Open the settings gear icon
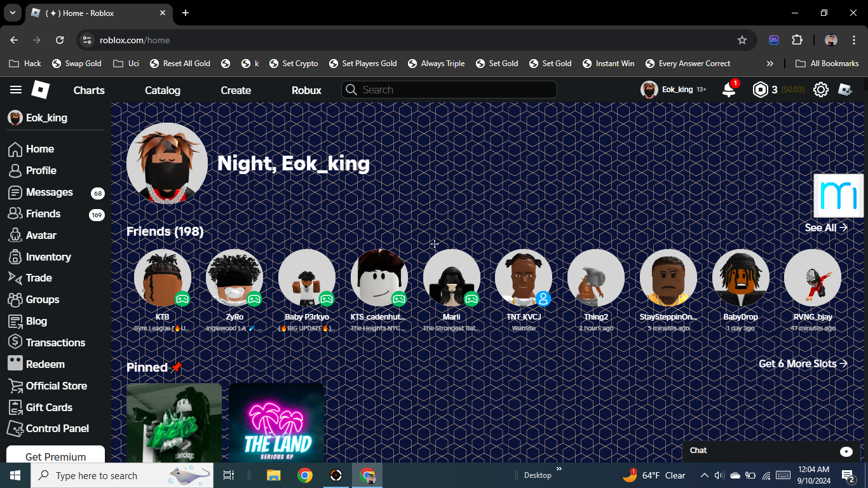Image resolution: width=868 pixels, height=488 pixels. pyautogui.click(x=821, y=90)
